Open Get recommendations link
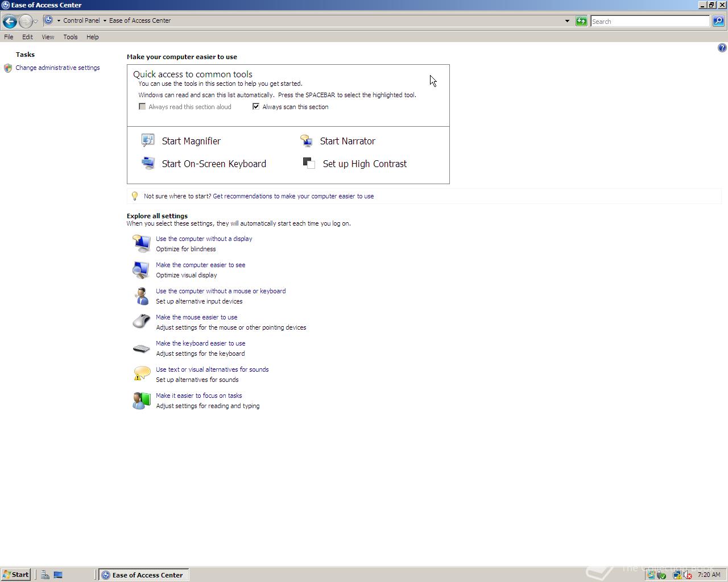Image resolution: width=728 pixels, height=582 pixels. (x=293, y=196)
